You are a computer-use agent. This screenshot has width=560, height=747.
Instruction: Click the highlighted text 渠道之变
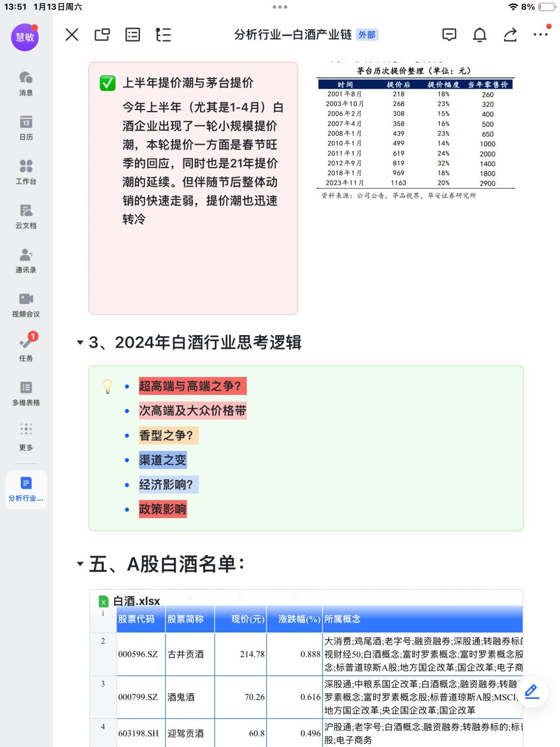pyautogui.click(x=162, y=460)
